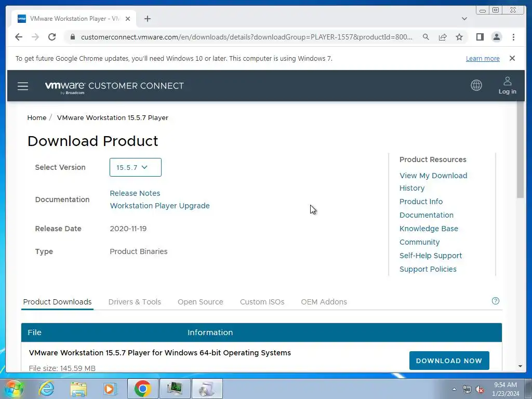
Task: Click the padlock site info icon
Action: [72, 37]
